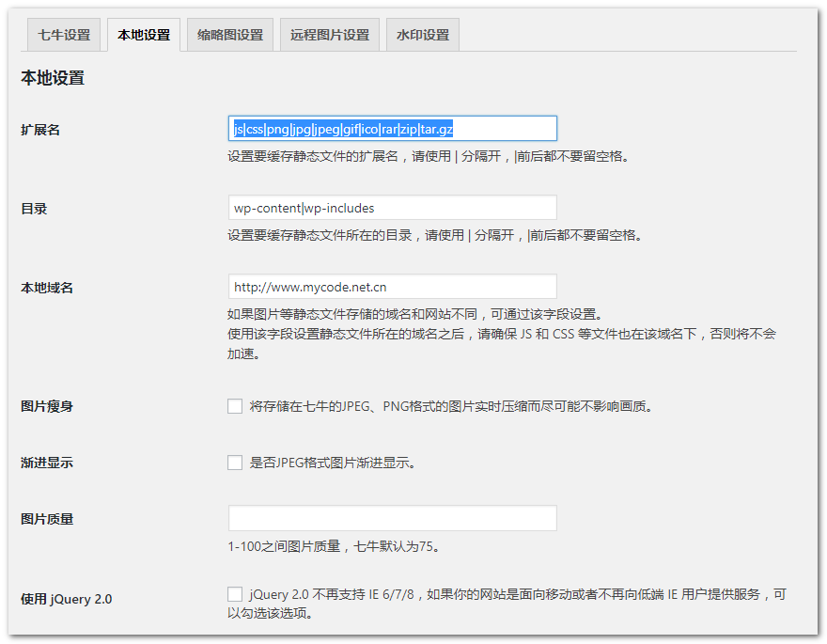Viewport: 827px width, 644px height.
Task: Click the 图片质量 label
Action: click(46, 520)
